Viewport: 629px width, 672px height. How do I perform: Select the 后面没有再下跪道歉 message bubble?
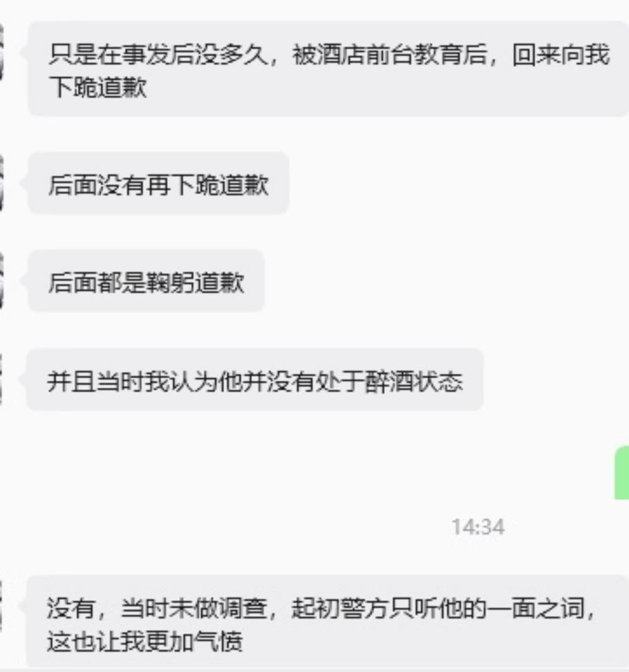point(158,183)
